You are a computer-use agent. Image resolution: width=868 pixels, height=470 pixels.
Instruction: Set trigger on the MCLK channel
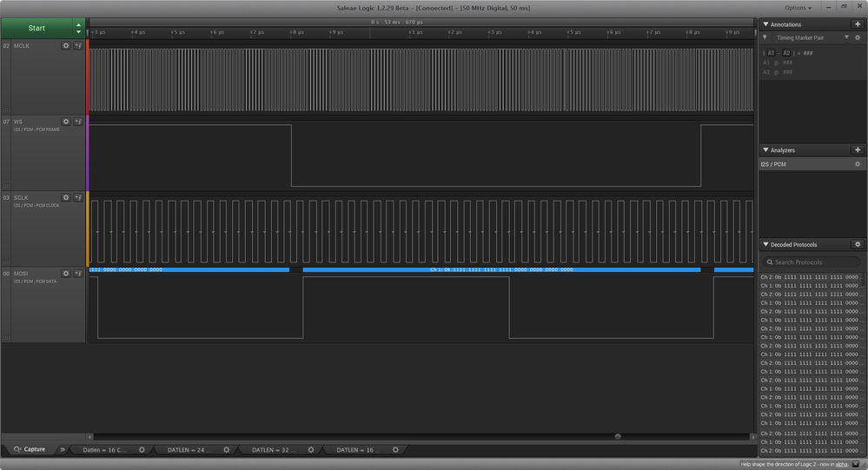(x=78, y=46)
